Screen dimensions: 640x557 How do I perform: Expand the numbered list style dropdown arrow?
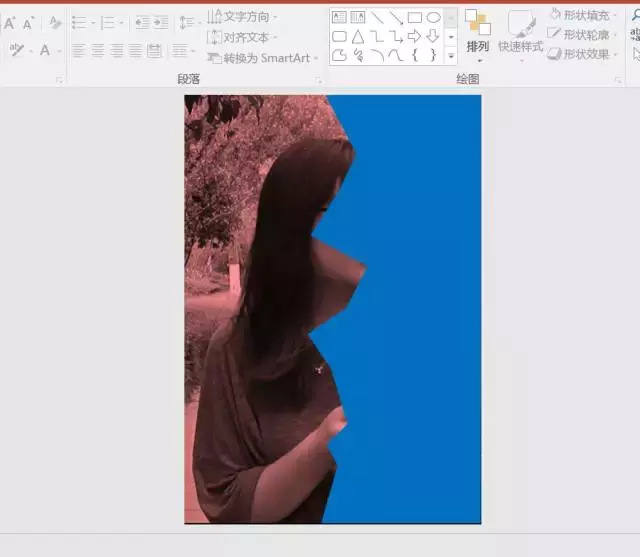(x=122, y=23)
